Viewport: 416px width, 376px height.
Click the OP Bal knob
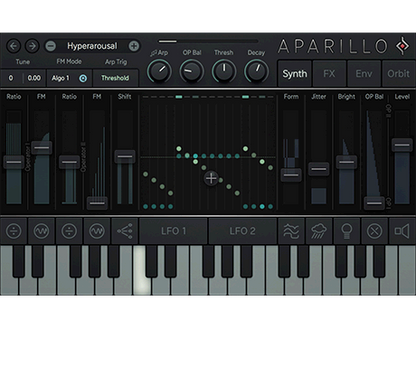coord(192,71)
